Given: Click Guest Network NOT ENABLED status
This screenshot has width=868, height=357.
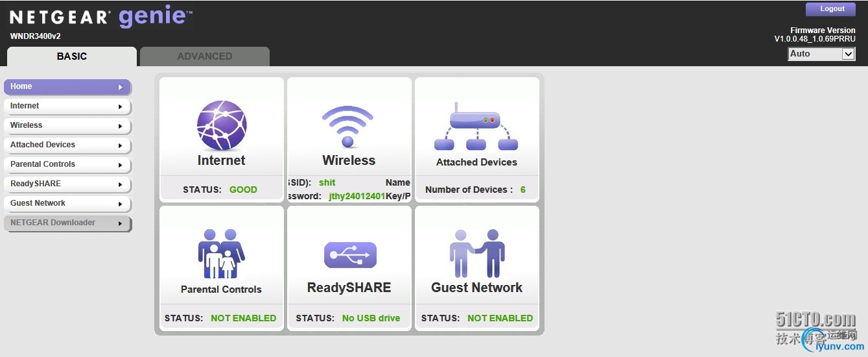Looking at the screenshot, I should click(500, 318).
